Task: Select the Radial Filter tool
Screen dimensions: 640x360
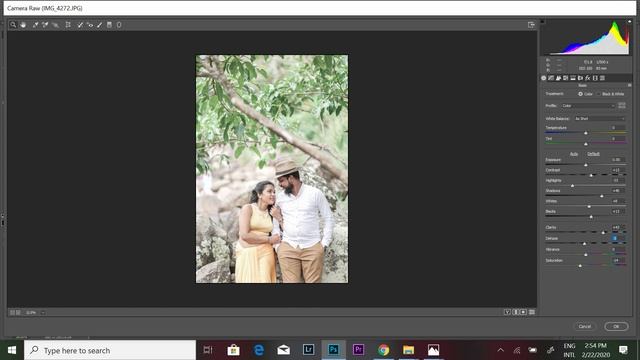Action: pyautogui.click(x=119, y=25)
